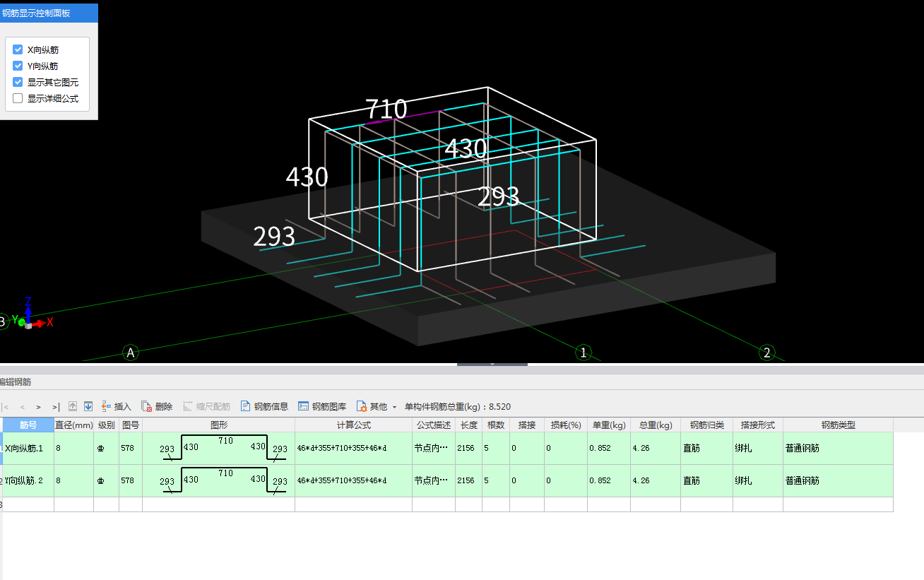Click length 2156 in Y向纵筋.2 row
The height and width of the screenshot is (580, 924).
pyautogui.click(x=469, y=480)
